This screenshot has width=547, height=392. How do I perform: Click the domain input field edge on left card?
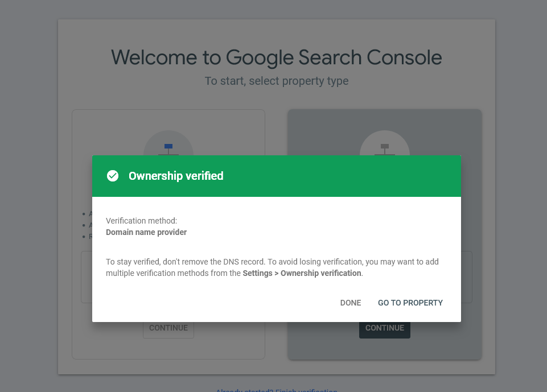tap(87, 277)
